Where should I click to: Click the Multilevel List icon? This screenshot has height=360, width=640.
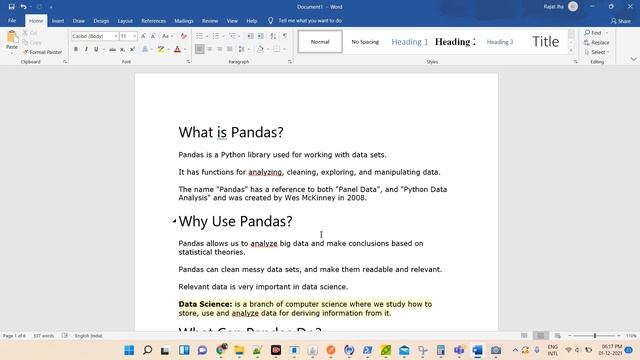pyautogui.click(x=232, y=36)
